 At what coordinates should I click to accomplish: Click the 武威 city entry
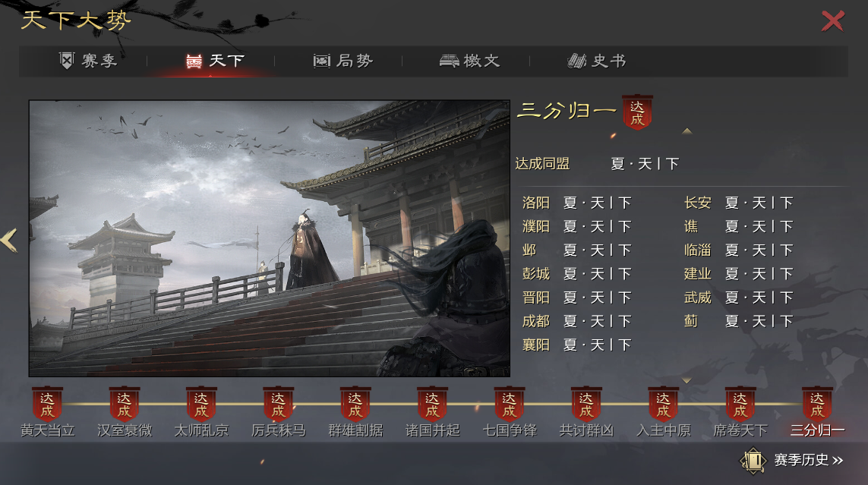tap(697, 298)
